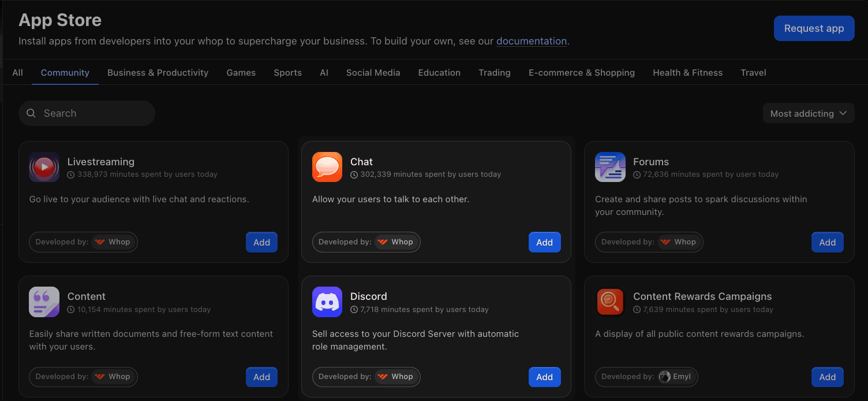Open the Travel tab

tap(754, 73)
